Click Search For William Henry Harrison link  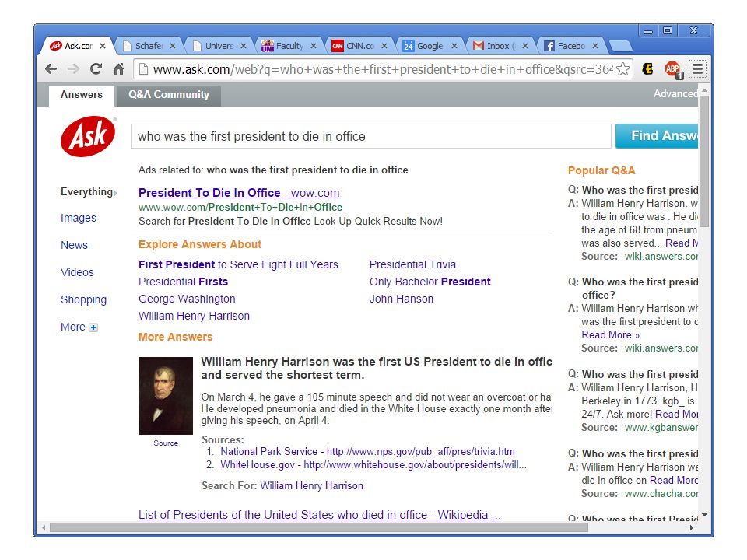click(311, 485)
